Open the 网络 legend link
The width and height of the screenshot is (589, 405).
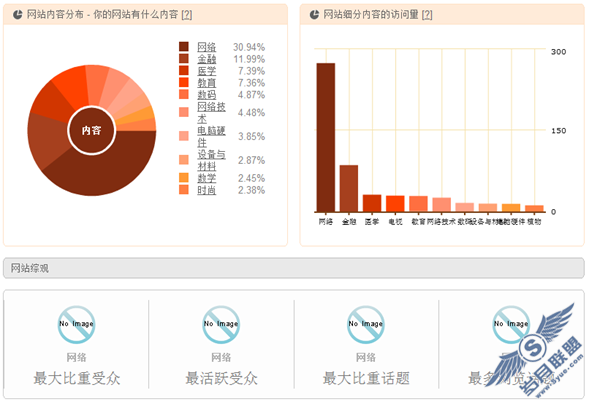click(207, 47)
